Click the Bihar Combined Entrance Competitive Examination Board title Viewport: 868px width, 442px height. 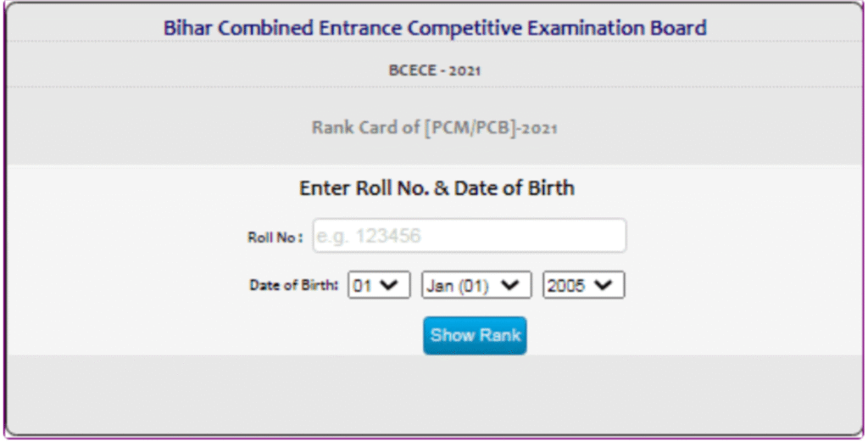pyautogui.click(x=435, y=28)
